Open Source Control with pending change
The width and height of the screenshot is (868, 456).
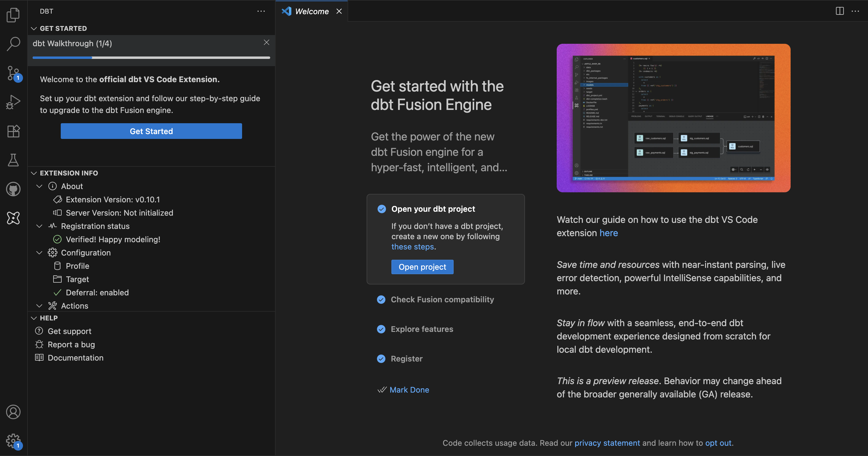click(x=13, y=73)
